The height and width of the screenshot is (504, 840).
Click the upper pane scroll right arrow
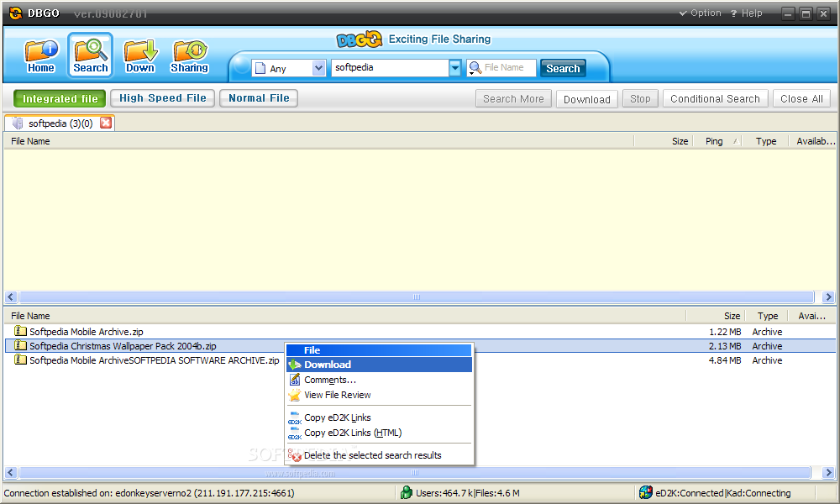(828, 297)
